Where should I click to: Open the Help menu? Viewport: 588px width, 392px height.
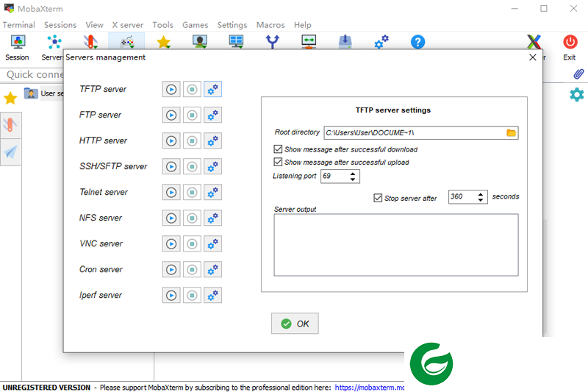click(302, 25)
